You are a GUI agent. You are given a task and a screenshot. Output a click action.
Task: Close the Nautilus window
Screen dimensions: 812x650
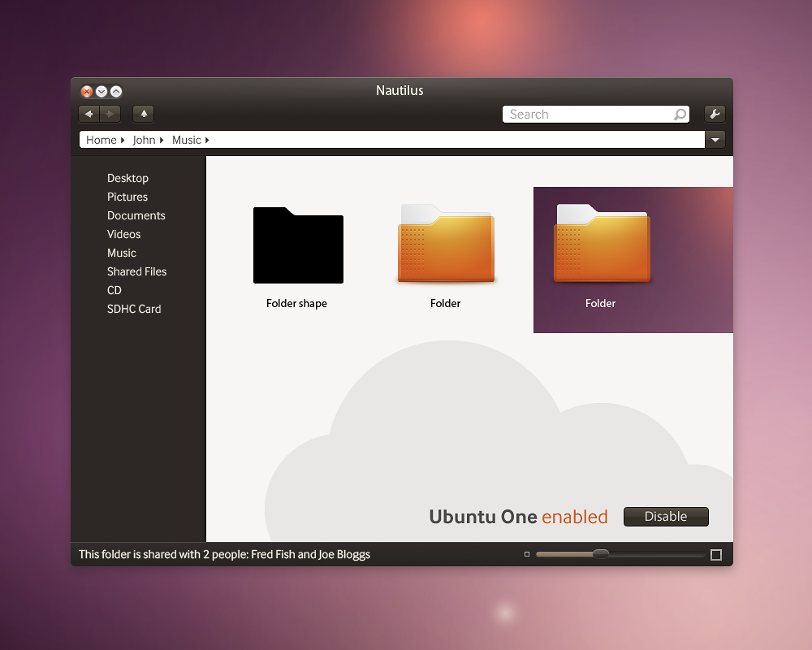(87, 92)
